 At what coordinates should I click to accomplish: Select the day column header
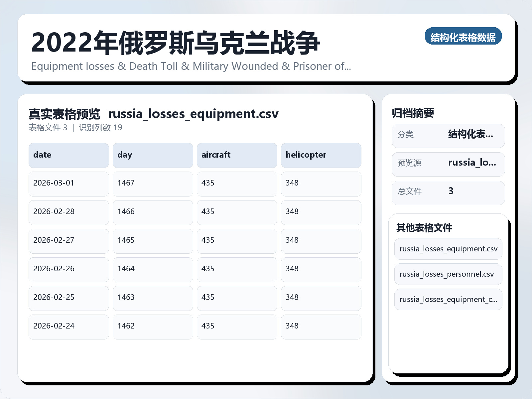pyautogui.click(x=153, y=155)
